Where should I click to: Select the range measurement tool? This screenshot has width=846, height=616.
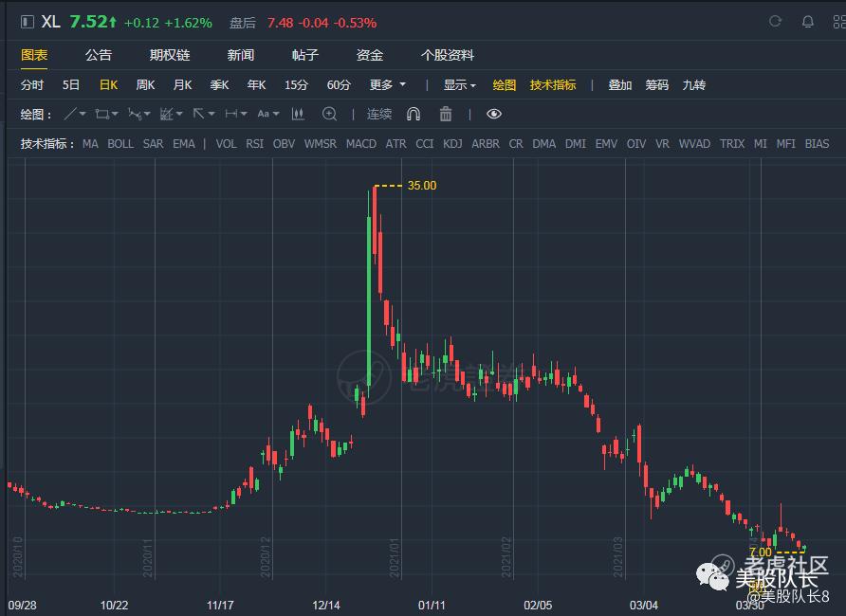231,115
